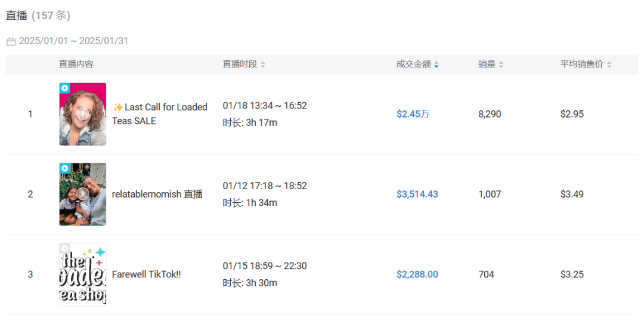The height and width of the screenshot is (318, 644).
Task: Click the 直播内容 column header
Action: click(x=76, y=64)
